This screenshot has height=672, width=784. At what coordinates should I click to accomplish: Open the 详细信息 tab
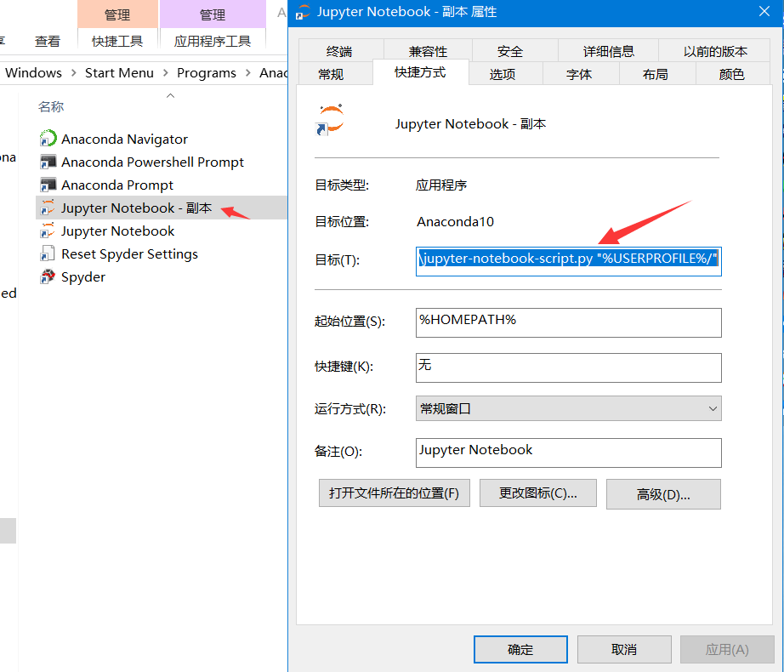point(609,51)
